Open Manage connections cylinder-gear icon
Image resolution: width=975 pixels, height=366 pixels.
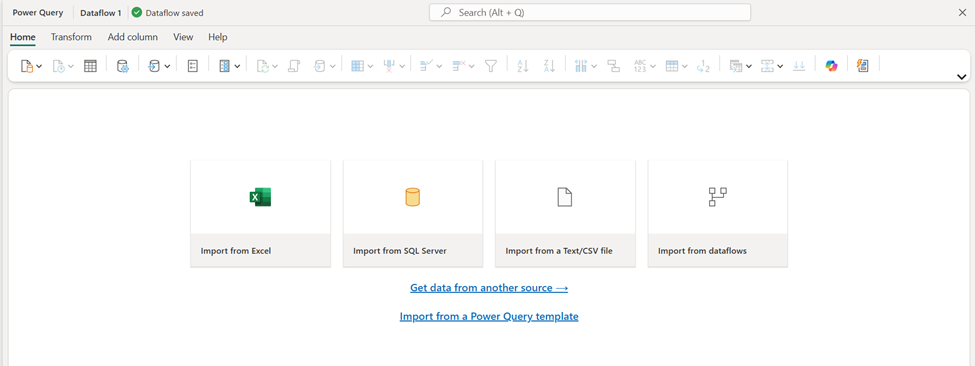click(123, 66)
